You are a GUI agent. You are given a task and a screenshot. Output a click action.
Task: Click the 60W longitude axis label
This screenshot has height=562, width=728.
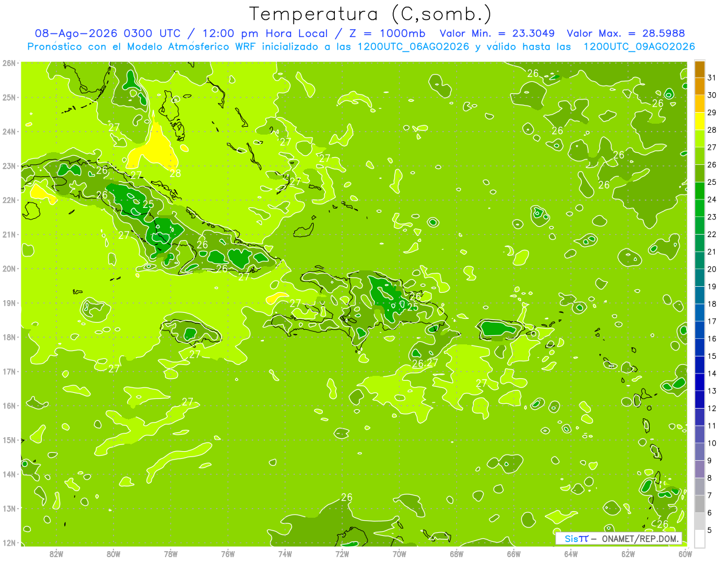(x=686, y=554)
